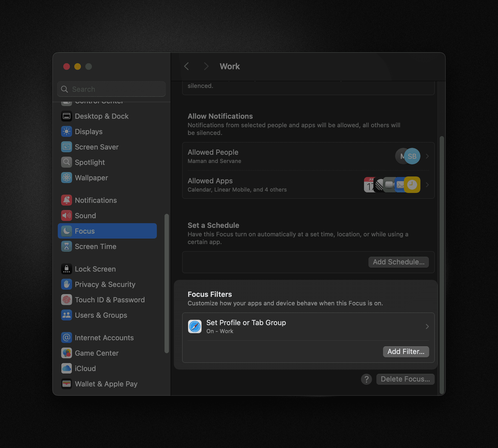The height and width of the screenshot is (448, 498).
Task: Open Screen Time settings
Action: [95, 246]
